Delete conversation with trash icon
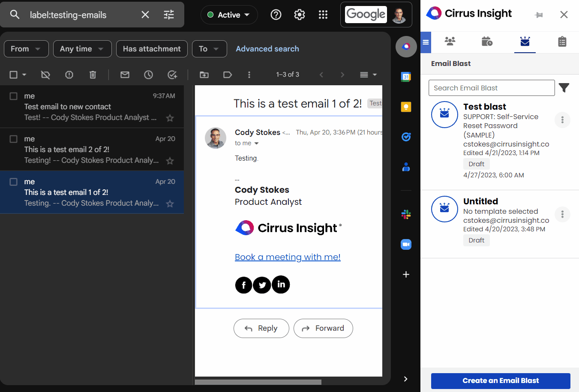The width and height of the screenshot is (579, 392). click(93, 75)
